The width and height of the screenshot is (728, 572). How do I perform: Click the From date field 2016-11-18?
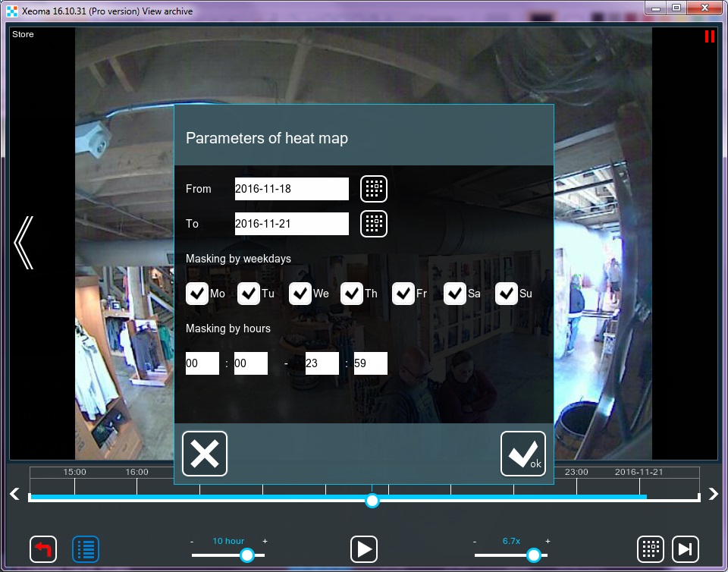point(291,189)
